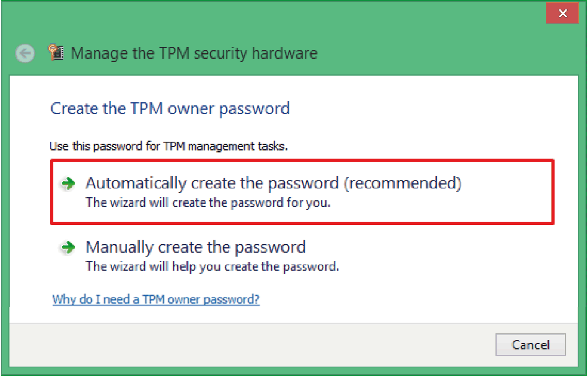Click the TPM key and chip icon
This screenshot has height=376, width=588.
point(56,52)
